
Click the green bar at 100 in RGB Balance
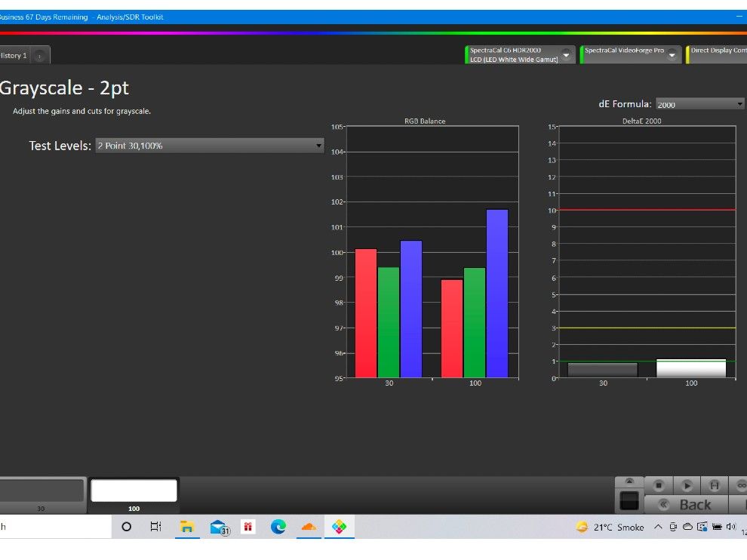(475, 323)
